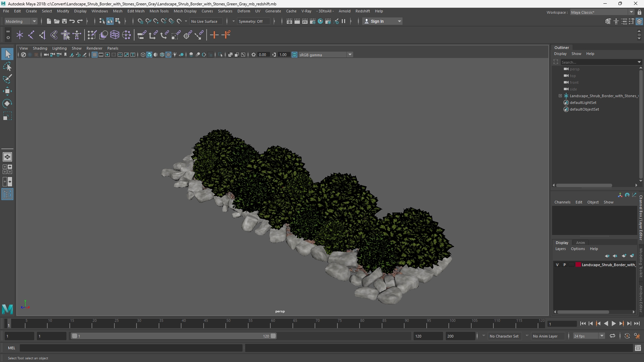Click the range slider right handle at 120

(x=273, y=336)
